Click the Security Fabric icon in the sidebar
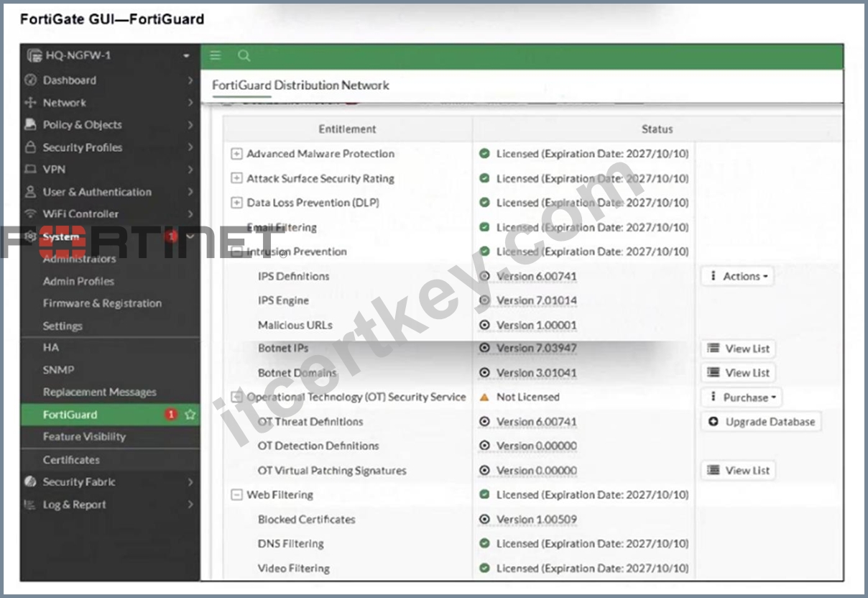This screenshot has height=598, width=868. click(30, 482)
